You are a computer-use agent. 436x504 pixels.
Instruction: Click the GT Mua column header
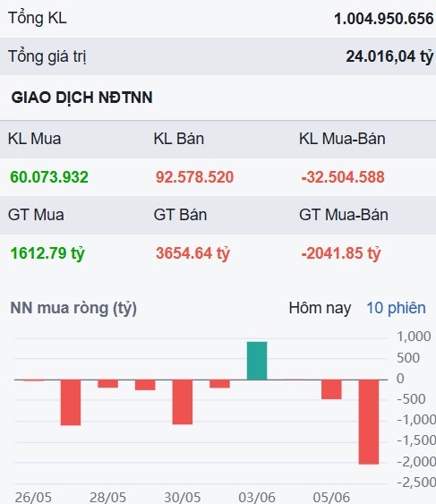[36, 215]
